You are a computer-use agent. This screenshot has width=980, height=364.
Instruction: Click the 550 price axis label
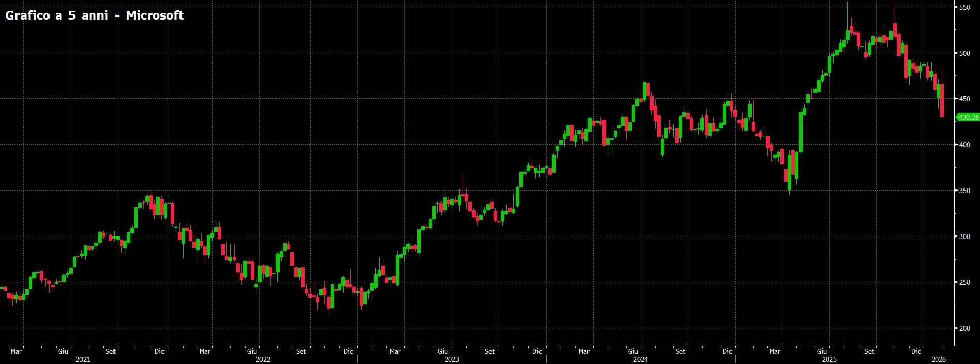[965, 7]
